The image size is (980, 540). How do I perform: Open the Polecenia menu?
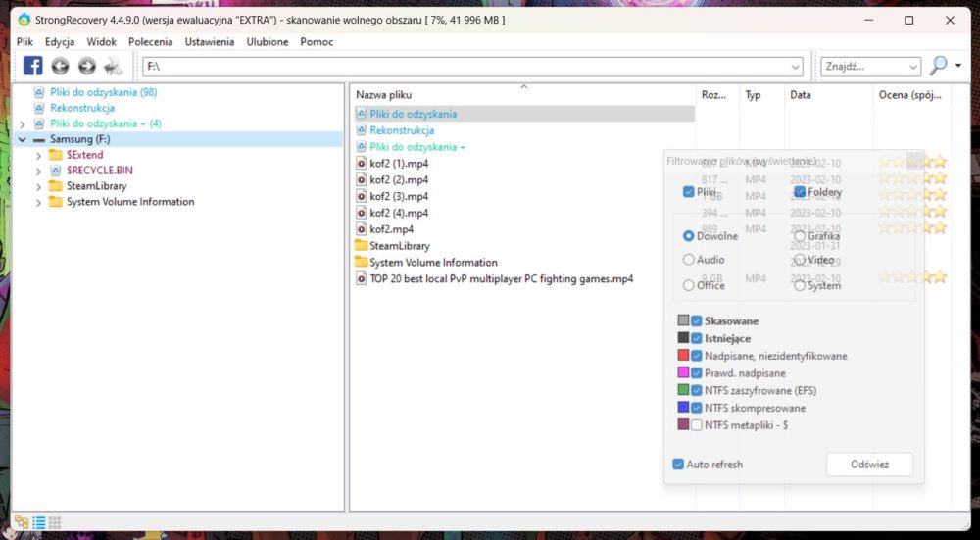[151, 42]
